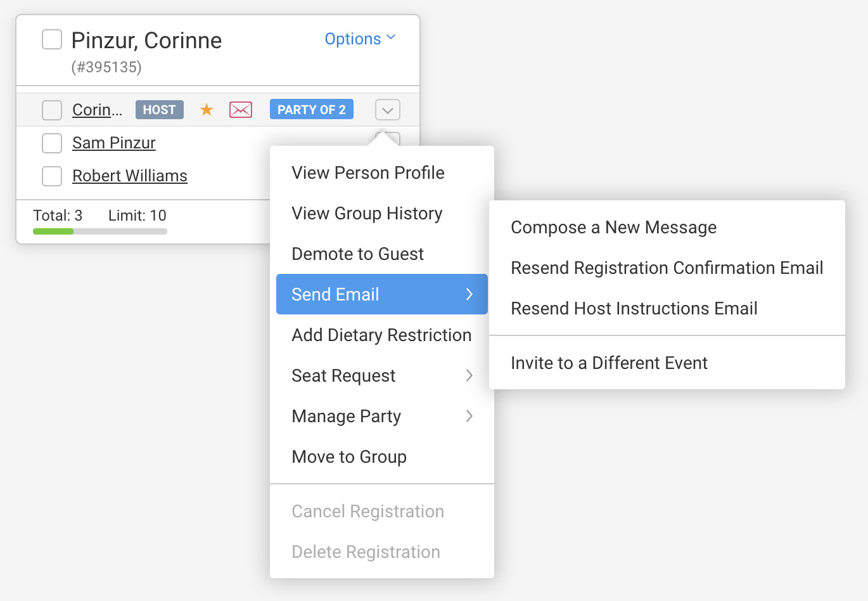Select Send Email menu item
Viewport: 868px width, 601px height.
[x=381, y=294]
